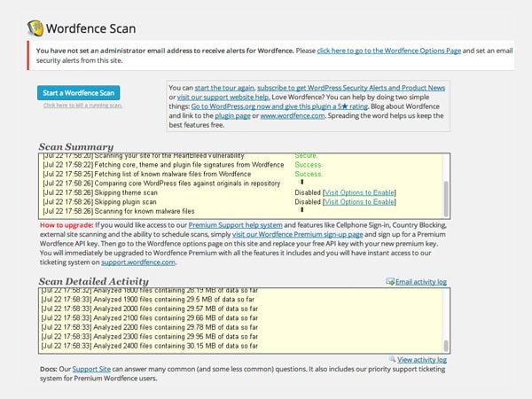Select 'Analyzed 2200 files containing 29.78 MB' line
This screenshot has height=399, width=532.
click(149, 327)
